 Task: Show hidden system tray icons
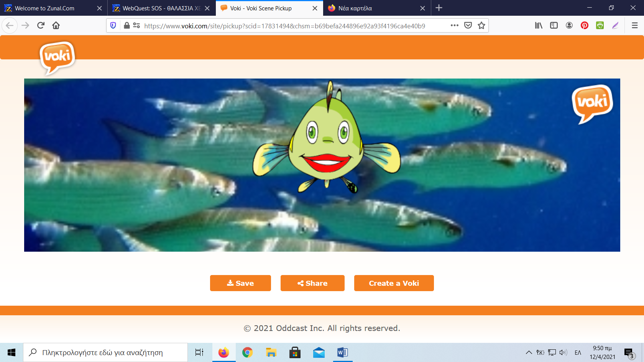[529, 352]
